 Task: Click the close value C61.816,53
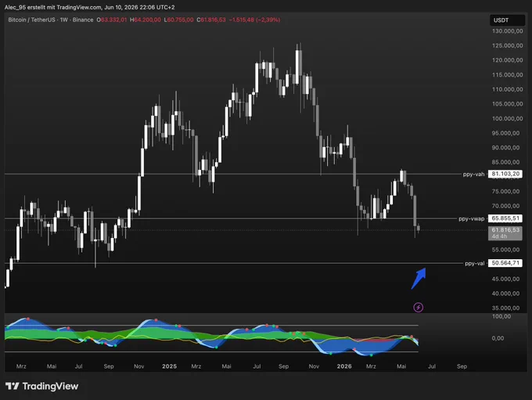pos(211,20)
